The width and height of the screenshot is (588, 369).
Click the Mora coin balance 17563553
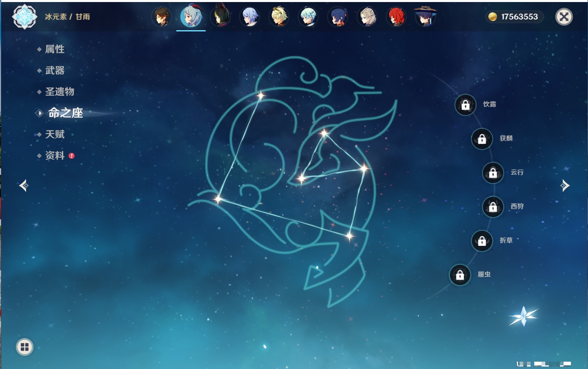515,17
